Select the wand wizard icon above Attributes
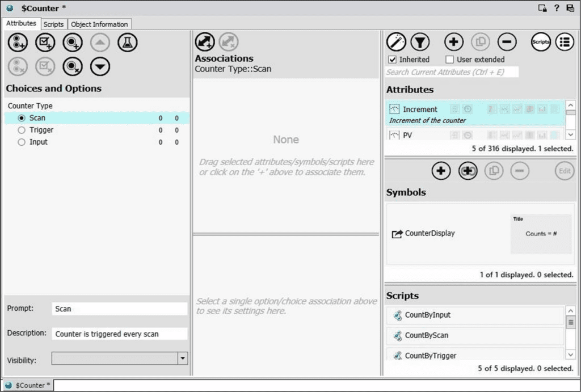The height and width of the screenshot is (392, 581). click(396, 42)
